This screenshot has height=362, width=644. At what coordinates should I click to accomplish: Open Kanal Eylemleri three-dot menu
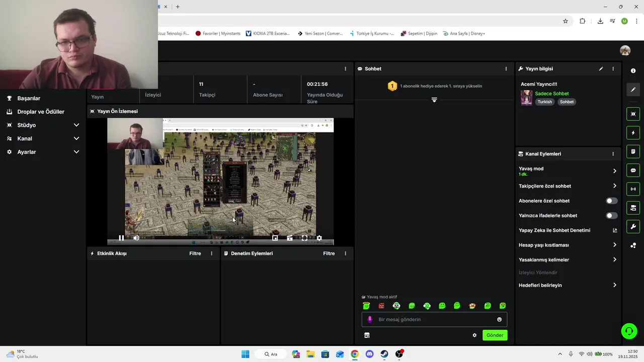(613, 154)
